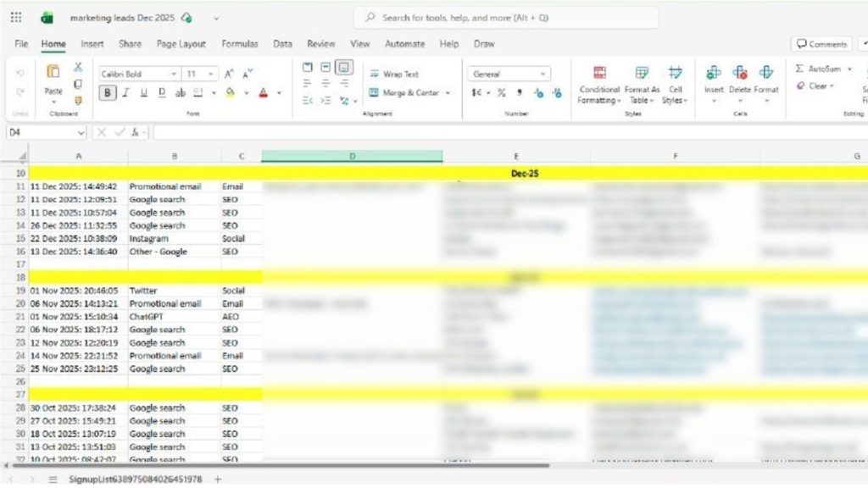Increase decimal places
This screenshot has height=488, width=868.
pos(538,93)
